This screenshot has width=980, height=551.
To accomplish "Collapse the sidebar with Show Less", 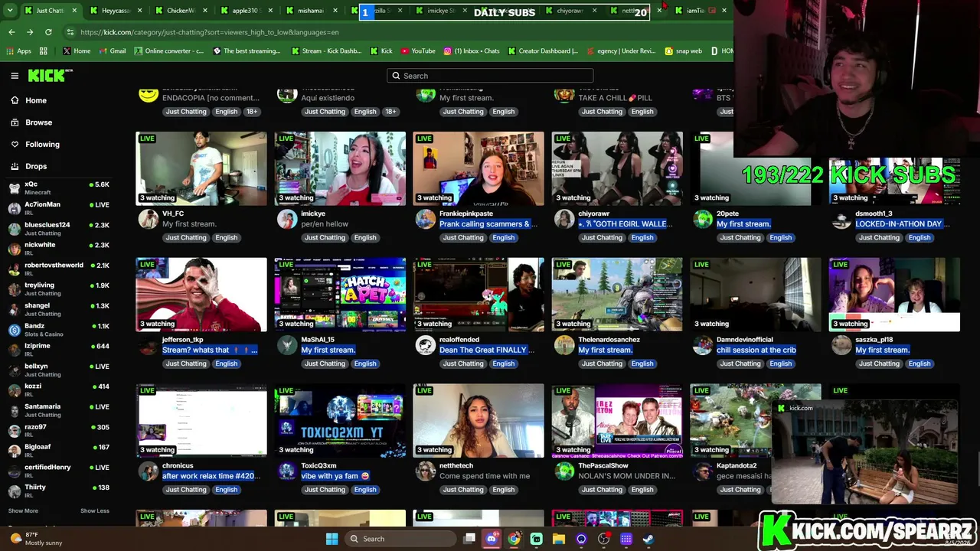I will (95, 510).
